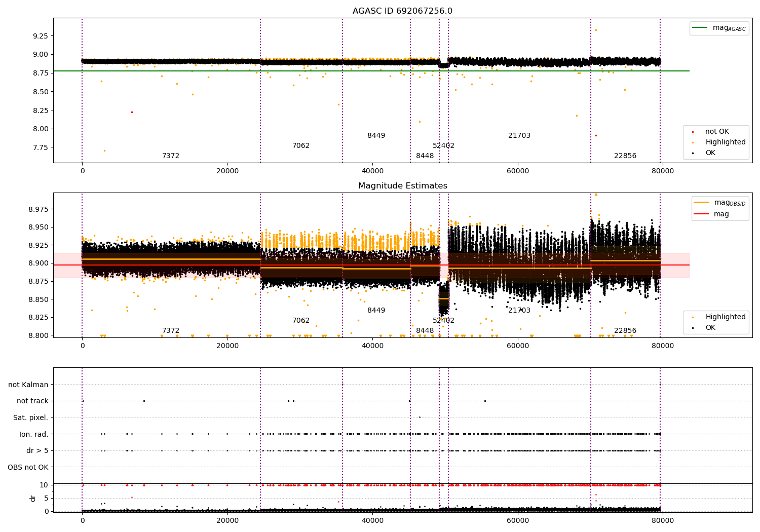Click orange mag OBSID line sample in legend
Screen dimensions: 760x532
(702, 203)
